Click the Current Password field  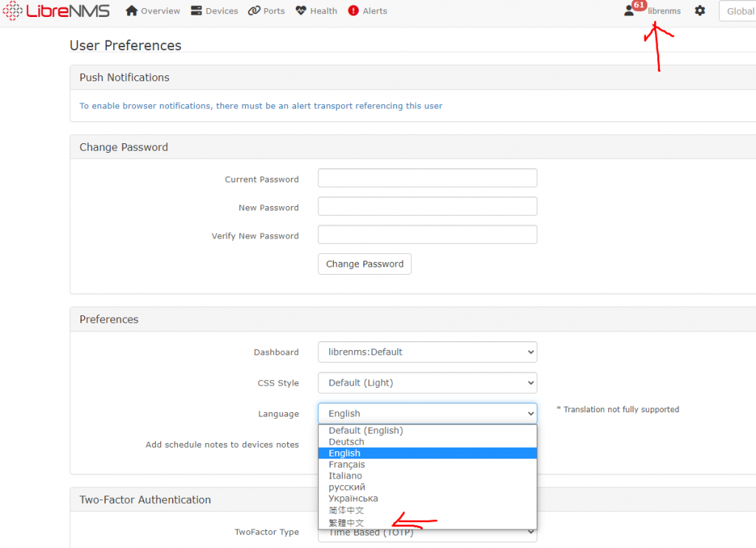tap(427, 178)
